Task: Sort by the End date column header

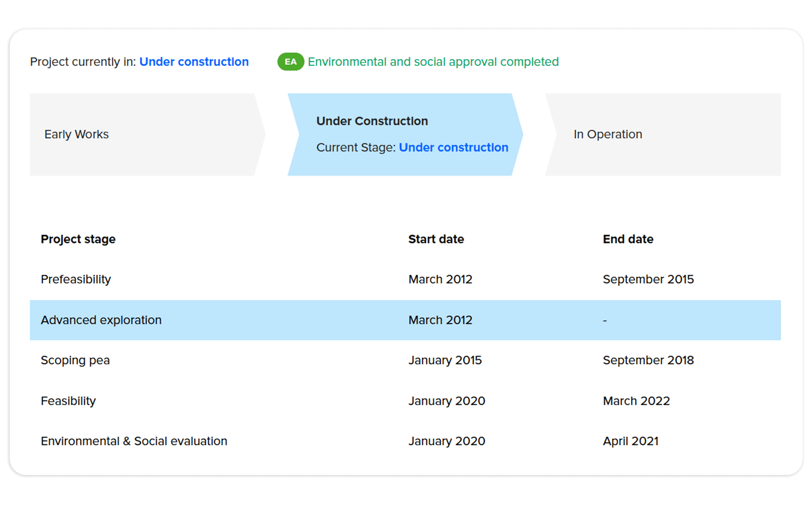Action: 628,239
